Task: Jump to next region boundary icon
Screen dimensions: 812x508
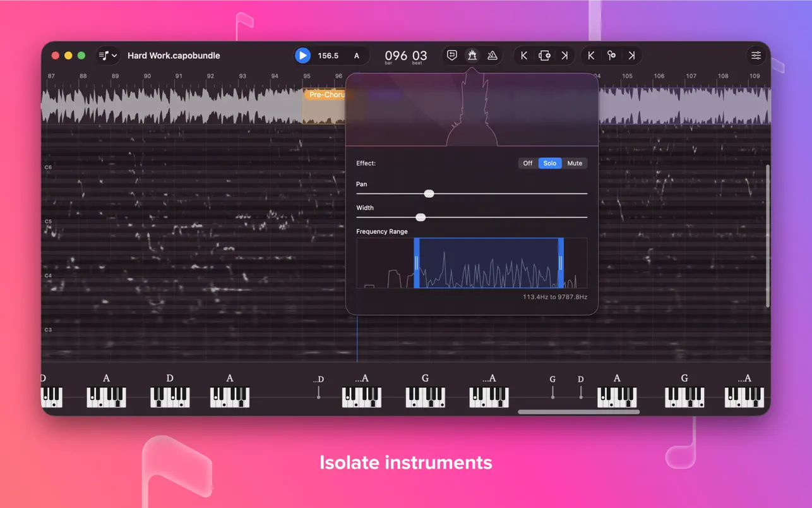Action: (564, 56)
